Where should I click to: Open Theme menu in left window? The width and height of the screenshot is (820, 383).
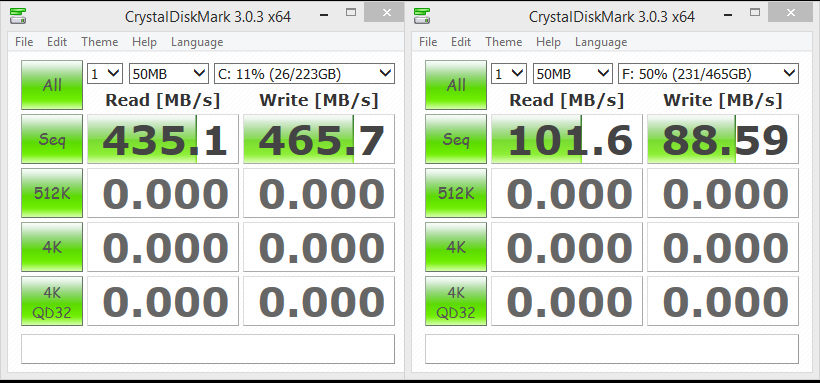click(x=100, y=42)
